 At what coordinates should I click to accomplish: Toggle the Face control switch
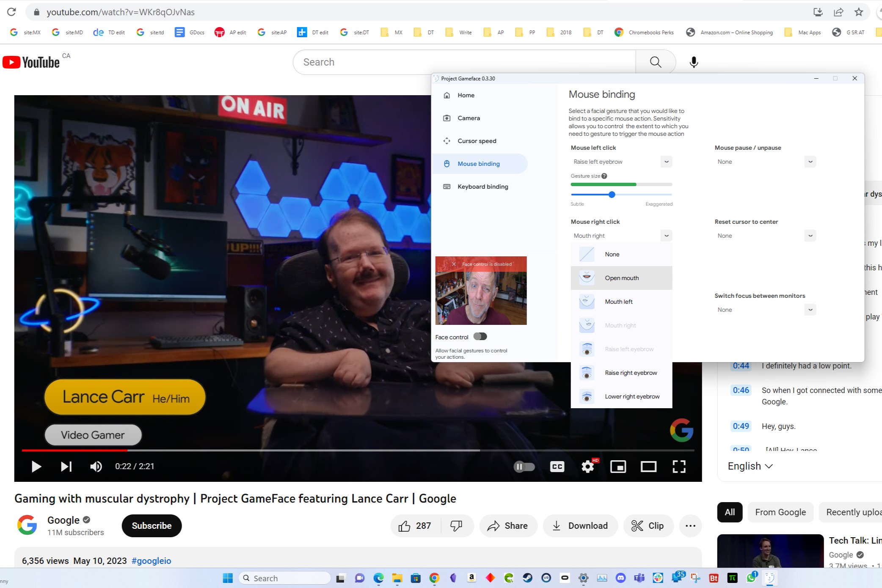tap(480, 336)
